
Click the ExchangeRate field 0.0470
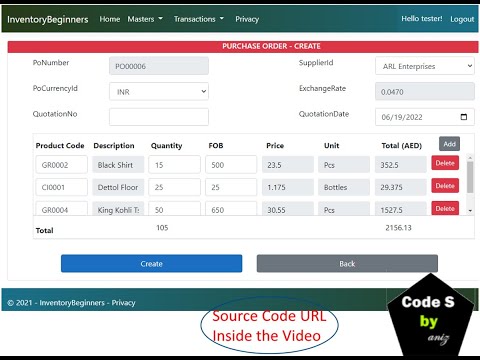pyautogui.click(x=425, y=91)
